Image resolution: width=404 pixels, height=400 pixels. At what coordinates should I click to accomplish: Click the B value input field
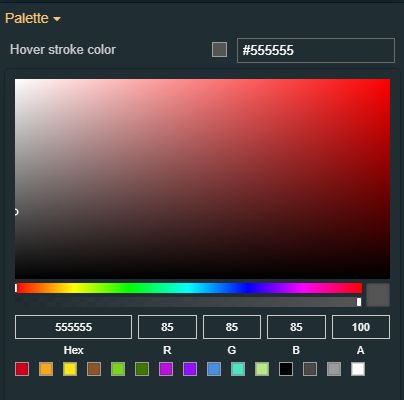tap(296, 327)
